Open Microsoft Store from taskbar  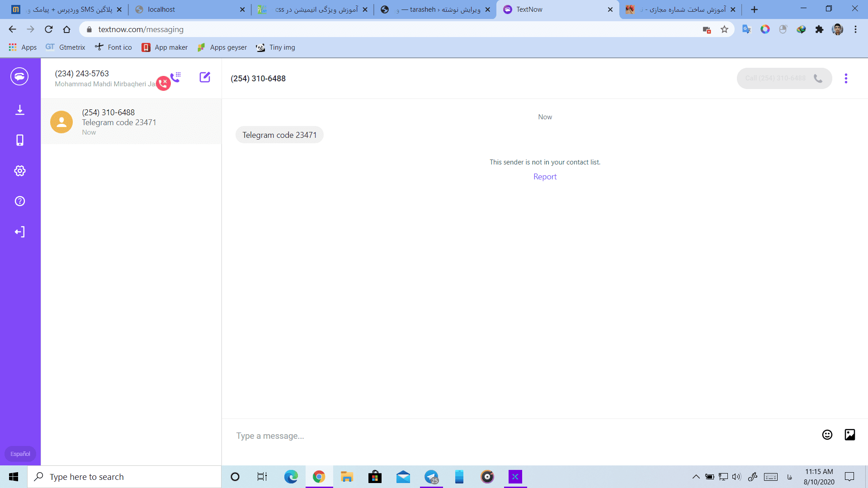coord(375,477)
